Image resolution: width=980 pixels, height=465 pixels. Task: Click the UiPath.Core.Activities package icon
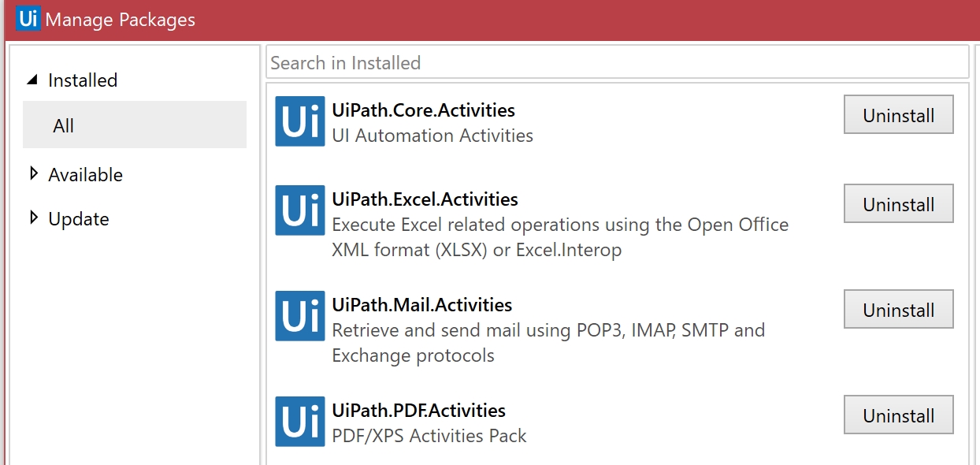point(300,121)
